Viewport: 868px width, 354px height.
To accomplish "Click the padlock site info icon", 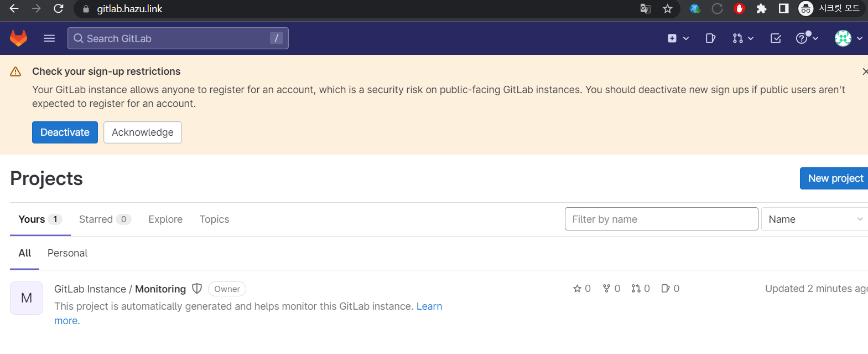I will 86,9.
